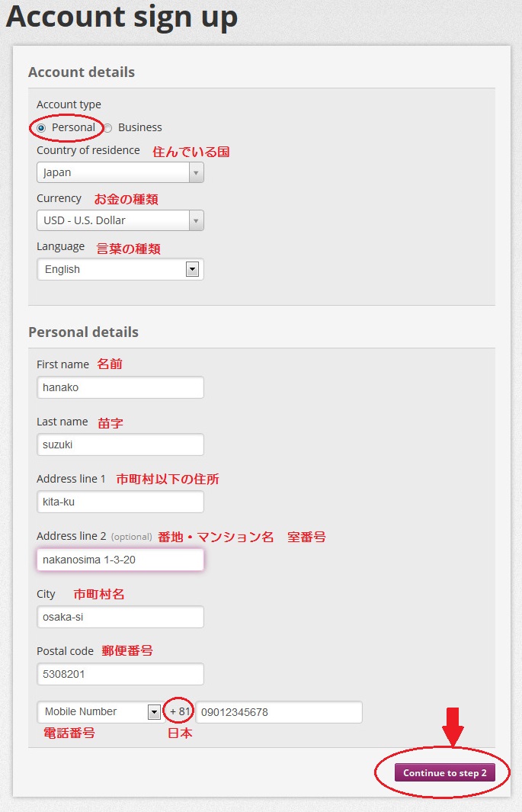The width and height of the screenshot is (522, 812).
Task: Select the Personal account type radio button
Action: tap(41, 128)
